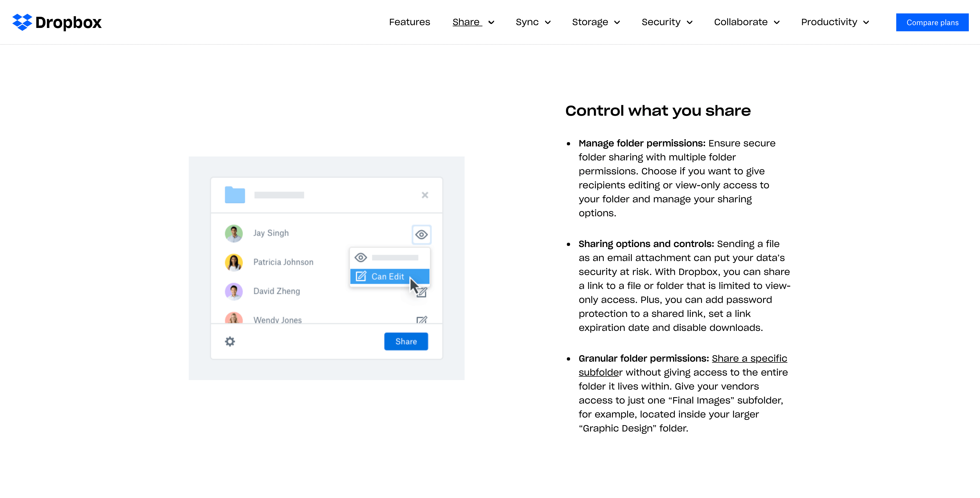
Task: Expand the Sync dropdown chevron
Action: [548, 22]
